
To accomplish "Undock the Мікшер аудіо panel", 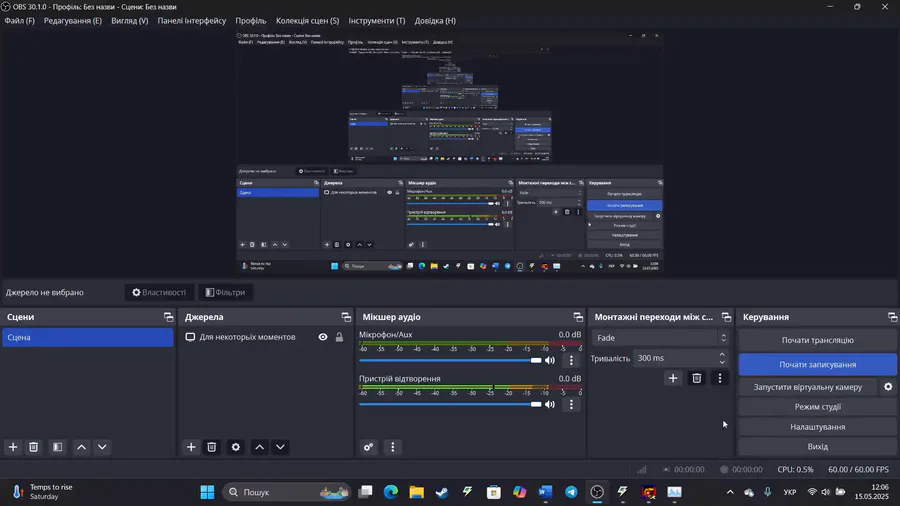I will [578, 317].
